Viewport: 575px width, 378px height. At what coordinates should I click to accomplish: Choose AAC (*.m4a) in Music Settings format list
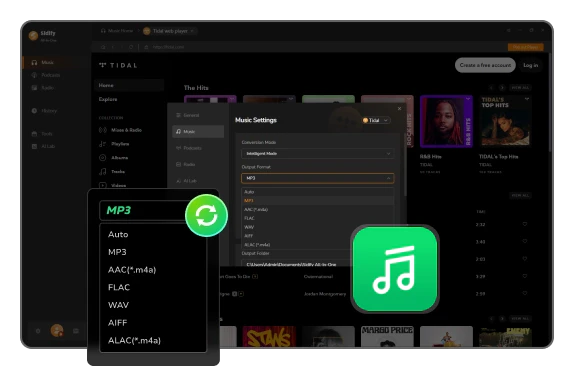coord(318,209)
